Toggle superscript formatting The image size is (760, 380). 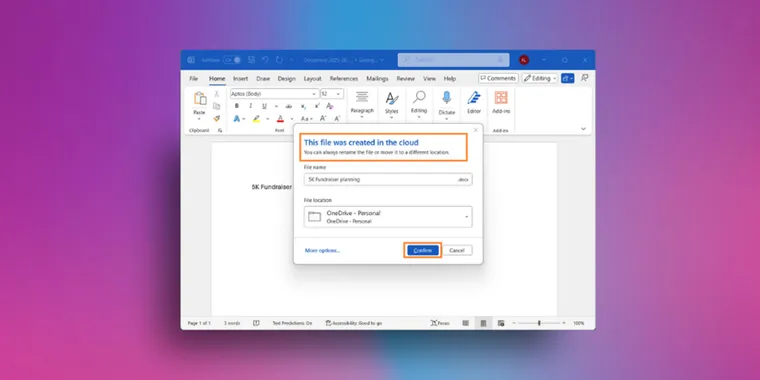coord(317,106)
